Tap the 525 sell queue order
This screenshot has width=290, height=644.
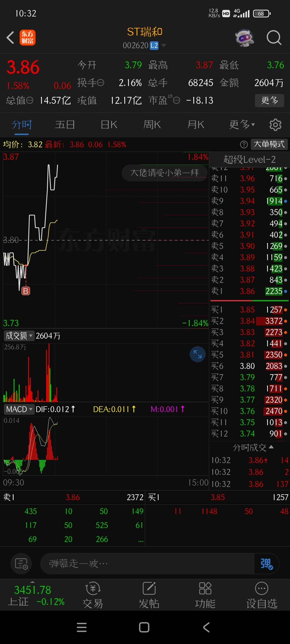click(102, 525)
